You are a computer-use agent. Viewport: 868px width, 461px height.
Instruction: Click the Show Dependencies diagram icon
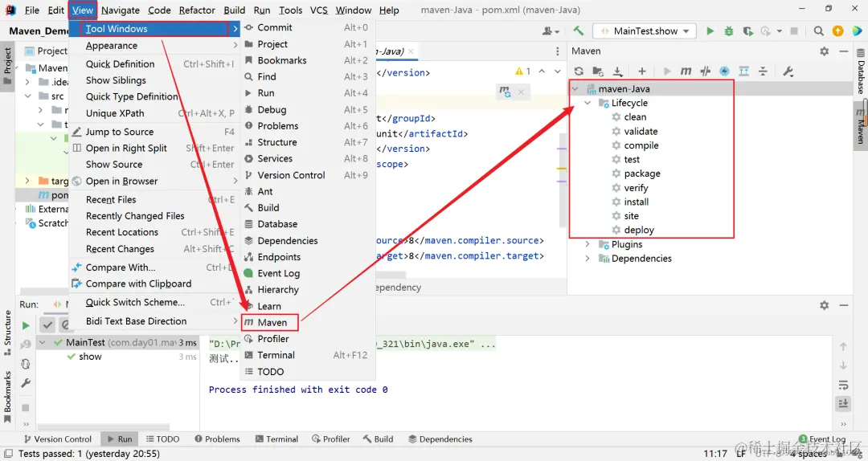click(x=744, y=71)
